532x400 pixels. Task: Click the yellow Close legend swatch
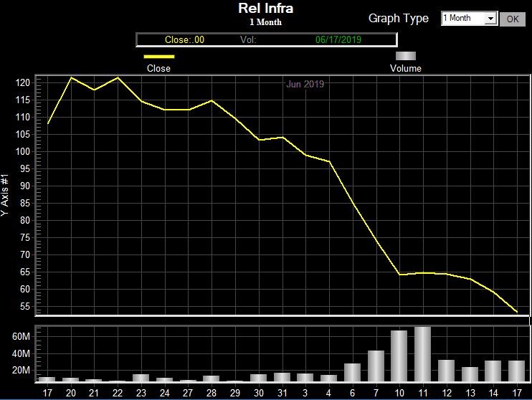[159, 56]
